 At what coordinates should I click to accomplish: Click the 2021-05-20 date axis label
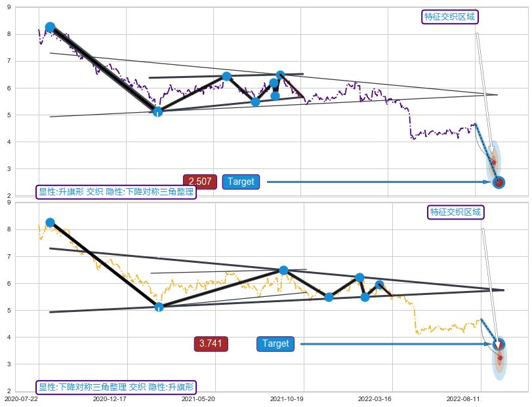click(x=198, y=398)
